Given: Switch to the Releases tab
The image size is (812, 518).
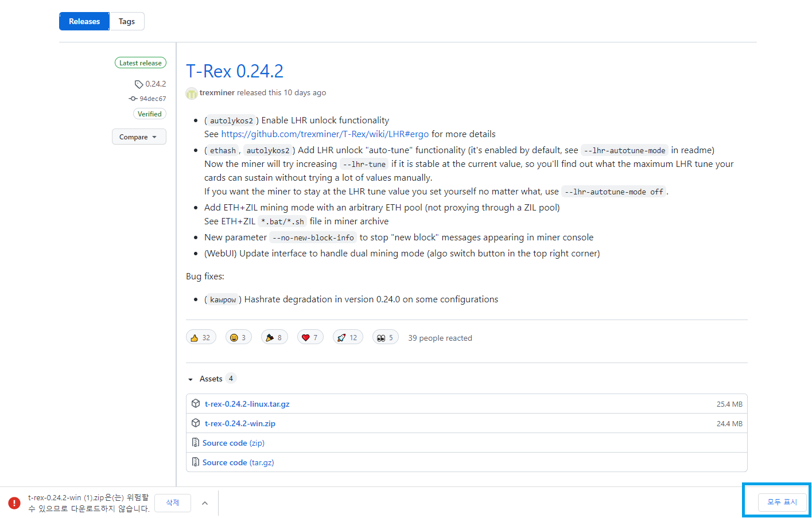Looking at the screenshot, I should 84,21.
